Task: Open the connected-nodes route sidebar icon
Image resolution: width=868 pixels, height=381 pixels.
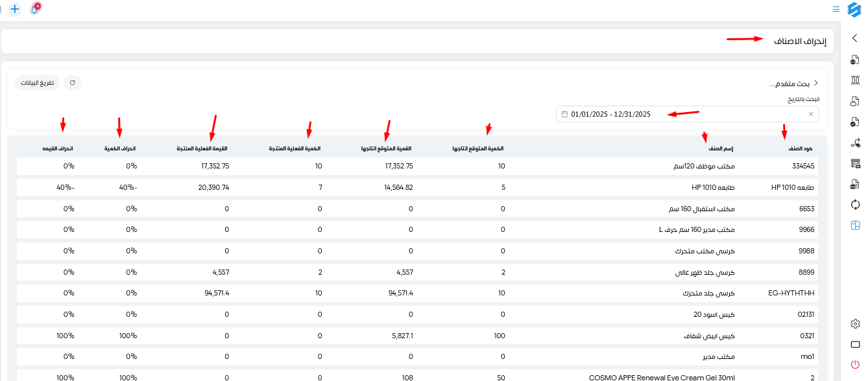Action: point(855,143)
